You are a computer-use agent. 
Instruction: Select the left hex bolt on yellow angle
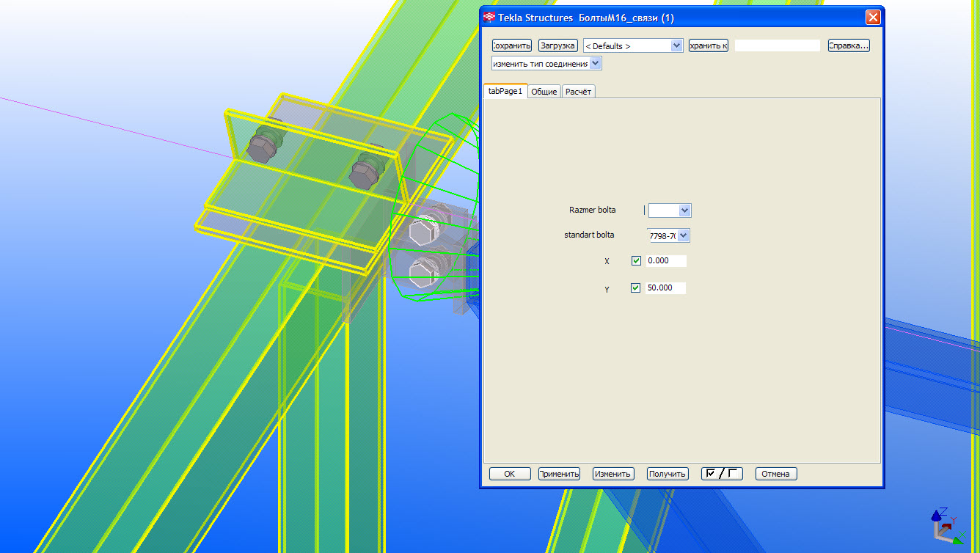coord(261,150)
